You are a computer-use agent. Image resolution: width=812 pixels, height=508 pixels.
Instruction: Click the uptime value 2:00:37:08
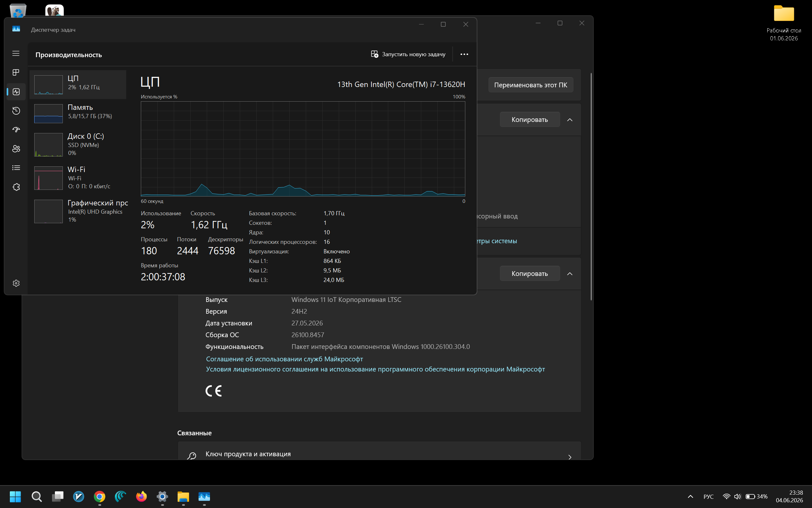point(163,277)
